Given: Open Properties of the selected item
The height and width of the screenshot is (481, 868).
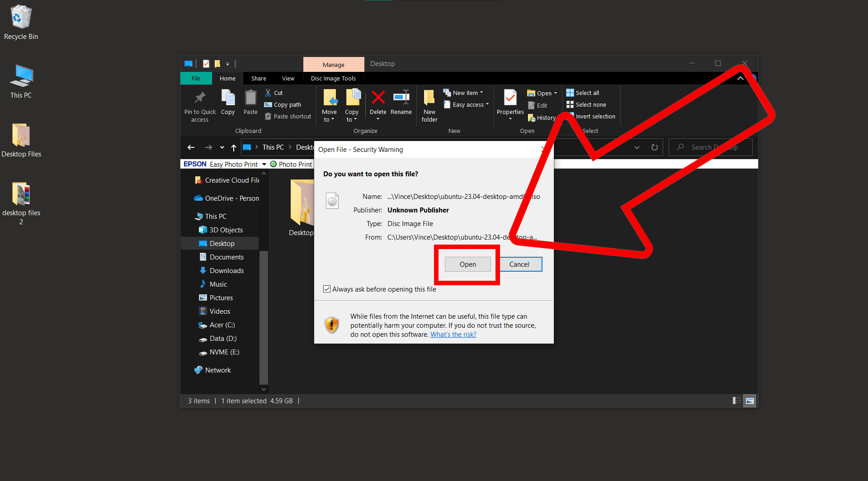Looking at the screenshot, I should (x=510, y=103).
